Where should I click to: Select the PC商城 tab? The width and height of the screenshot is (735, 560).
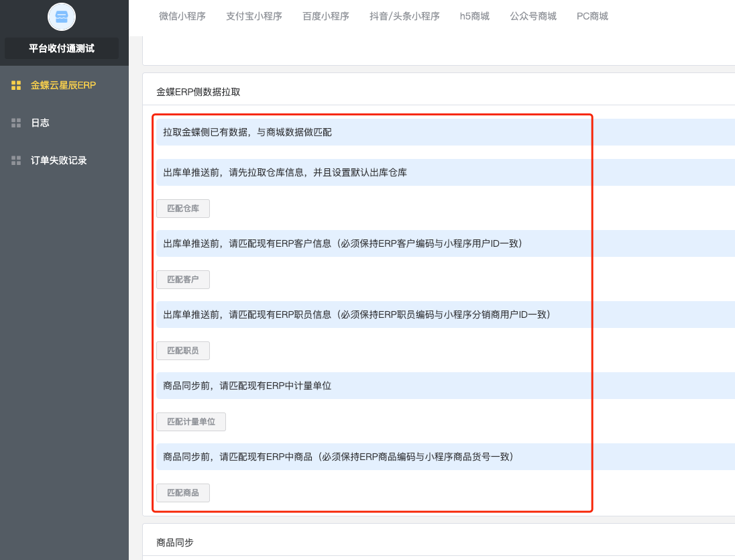pyautogui.click(x=592, y=16)
